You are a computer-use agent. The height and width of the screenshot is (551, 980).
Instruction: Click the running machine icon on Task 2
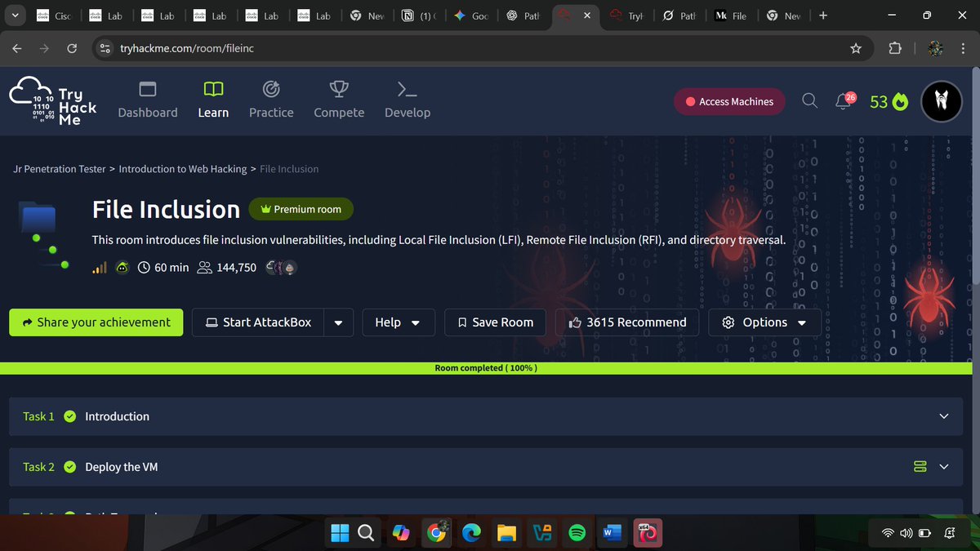pos(920,466)
